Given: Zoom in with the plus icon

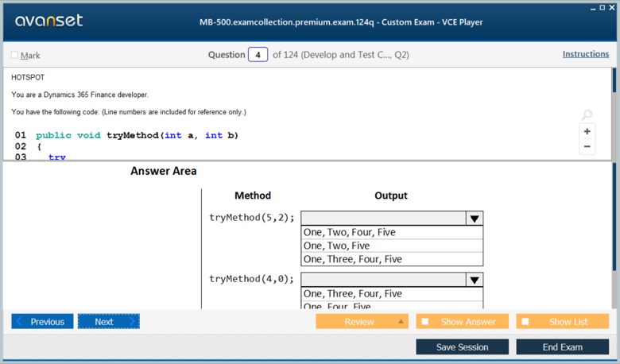Looking at the screenshot, I should tap(587, 131).
